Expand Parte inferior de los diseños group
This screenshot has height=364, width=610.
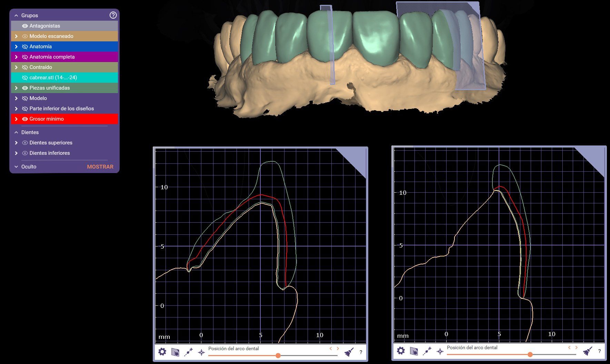pos(16,109)
